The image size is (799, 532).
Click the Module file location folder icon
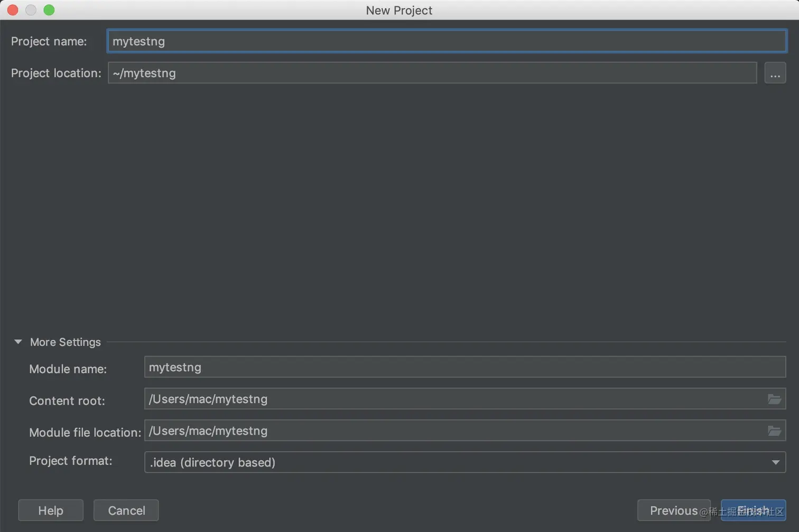pos(774,431)
